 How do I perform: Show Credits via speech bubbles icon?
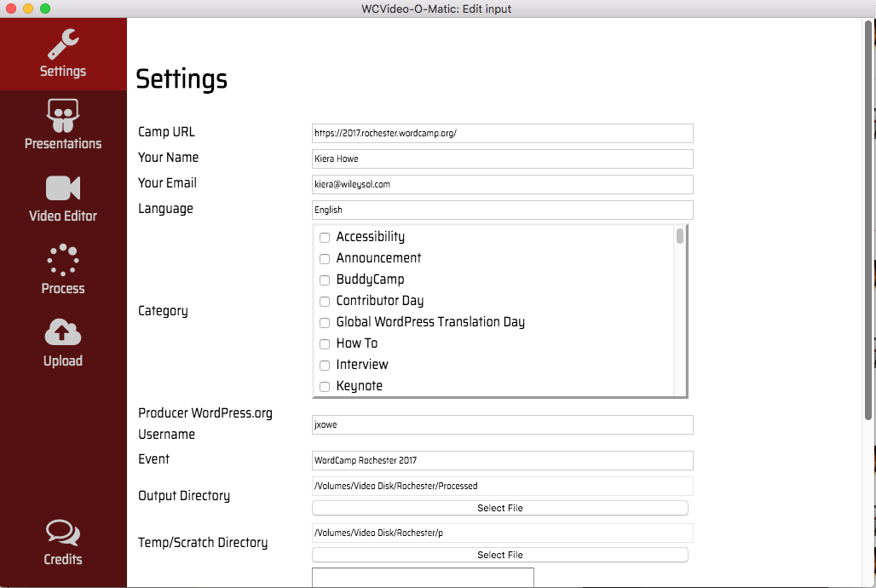coord(63,533)
